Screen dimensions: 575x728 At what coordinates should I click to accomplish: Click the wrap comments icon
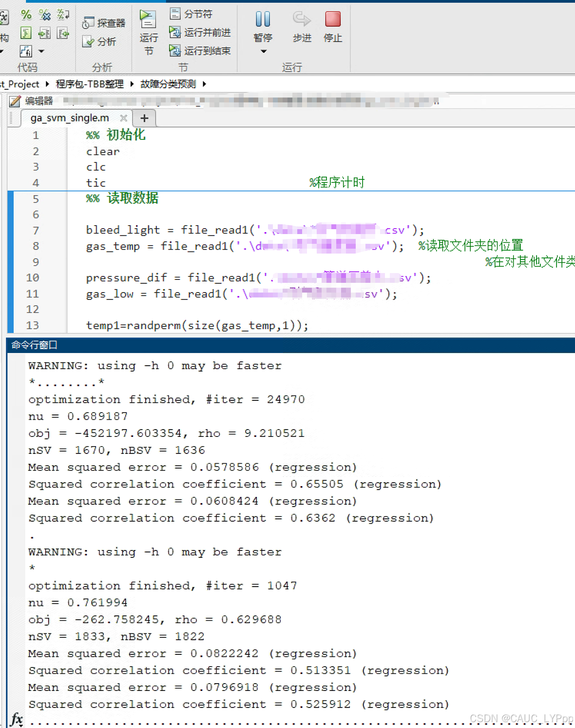pyautogui.click(x=63, y=15)
